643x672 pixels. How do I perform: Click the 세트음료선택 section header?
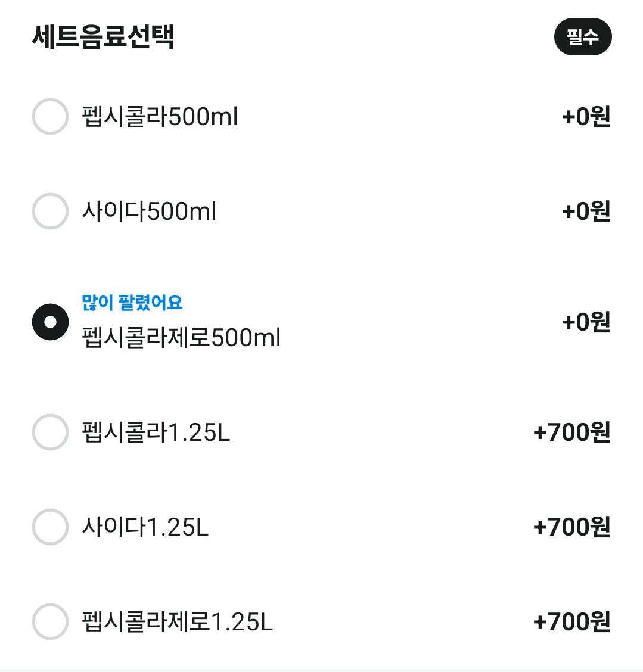(x=103, y=37)
